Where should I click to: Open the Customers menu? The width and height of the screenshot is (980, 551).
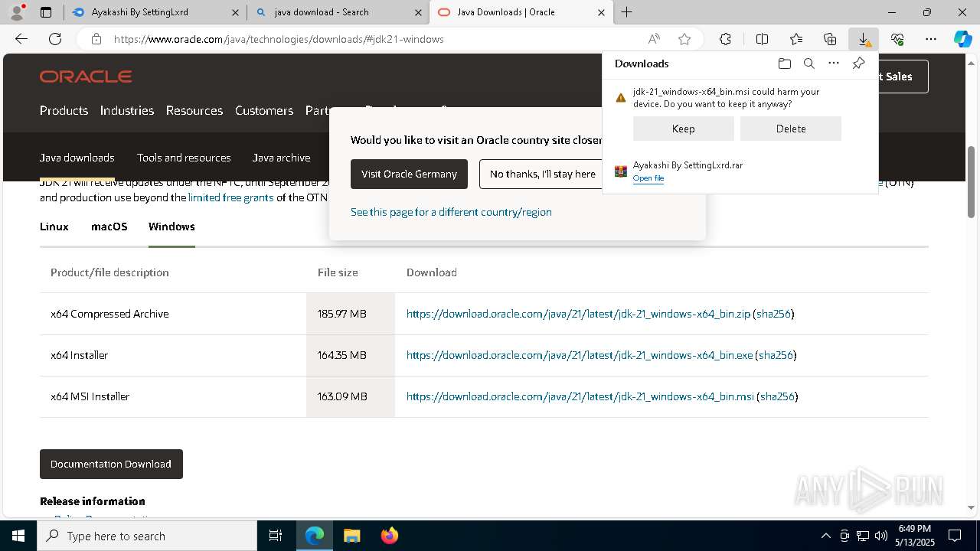(x=264, y=110)
